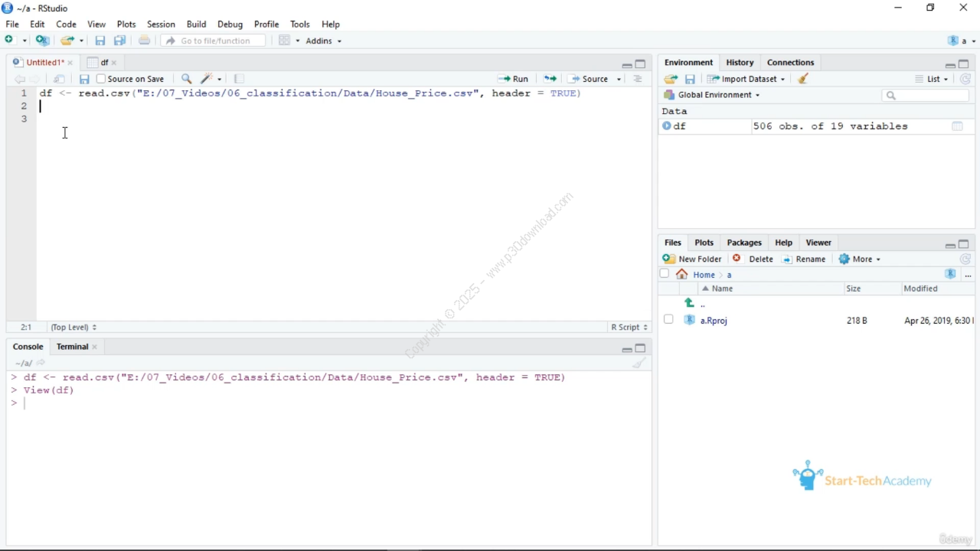Viewport: 980px width, 551px height.
Task: Save all open documents icon
Action: click(120, 41)
